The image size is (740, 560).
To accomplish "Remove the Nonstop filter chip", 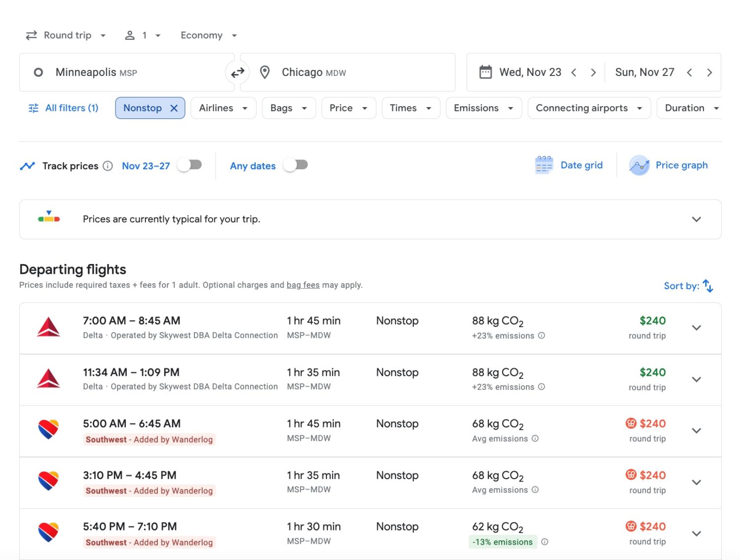I will [174, 108].
